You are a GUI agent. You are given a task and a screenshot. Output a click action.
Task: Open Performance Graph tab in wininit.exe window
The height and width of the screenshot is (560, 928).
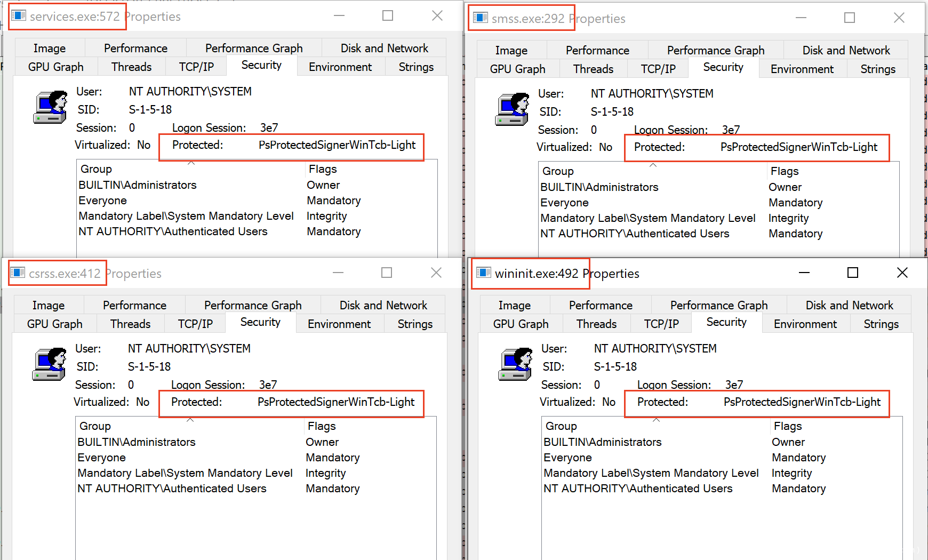tap(719, 305)
